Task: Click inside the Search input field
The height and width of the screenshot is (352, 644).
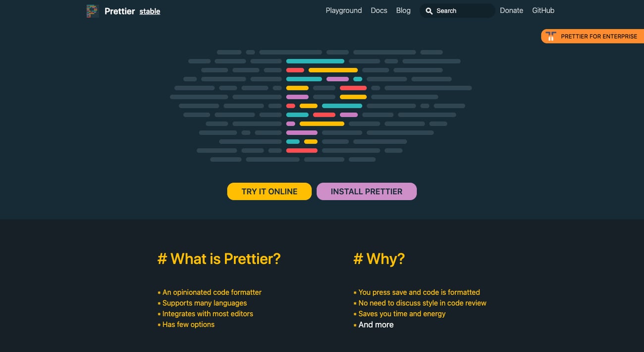Action: [x=461, y=10]
